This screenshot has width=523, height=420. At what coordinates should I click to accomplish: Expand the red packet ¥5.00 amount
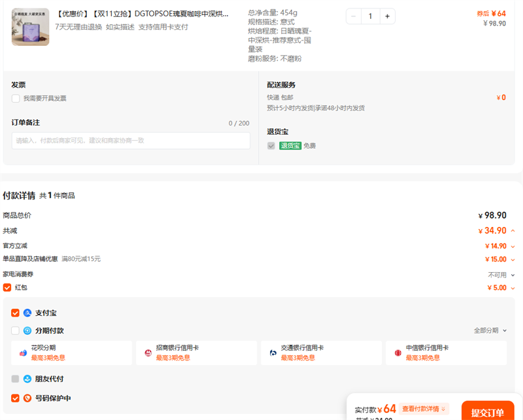coord(513,288)
